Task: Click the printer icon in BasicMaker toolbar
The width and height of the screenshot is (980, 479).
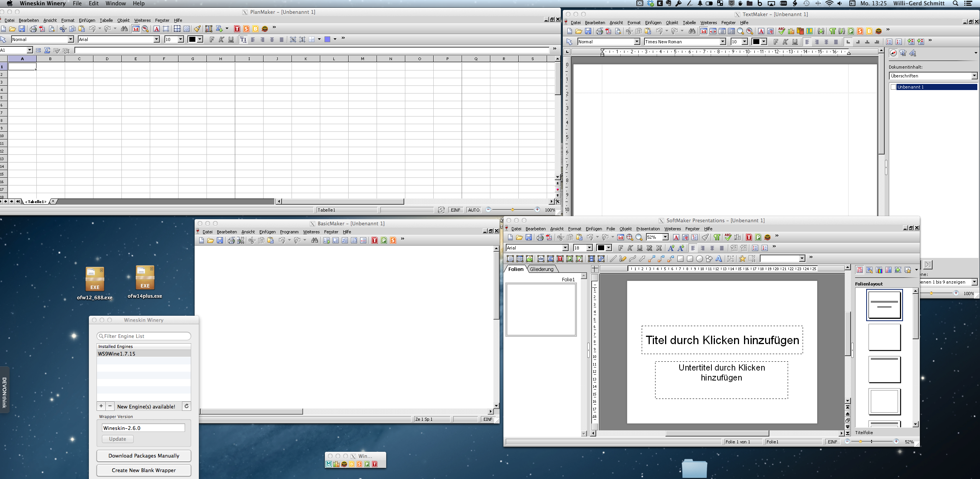Action: coord(231,240)
